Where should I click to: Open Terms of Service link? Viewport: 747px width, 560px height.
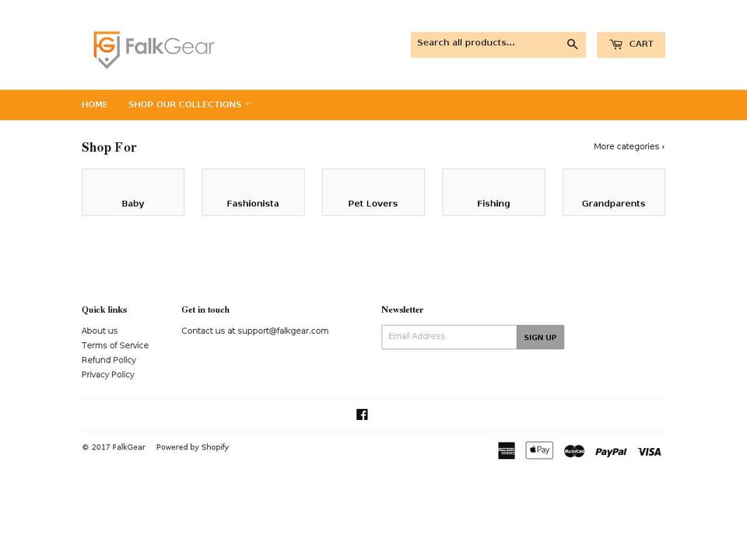115,345
